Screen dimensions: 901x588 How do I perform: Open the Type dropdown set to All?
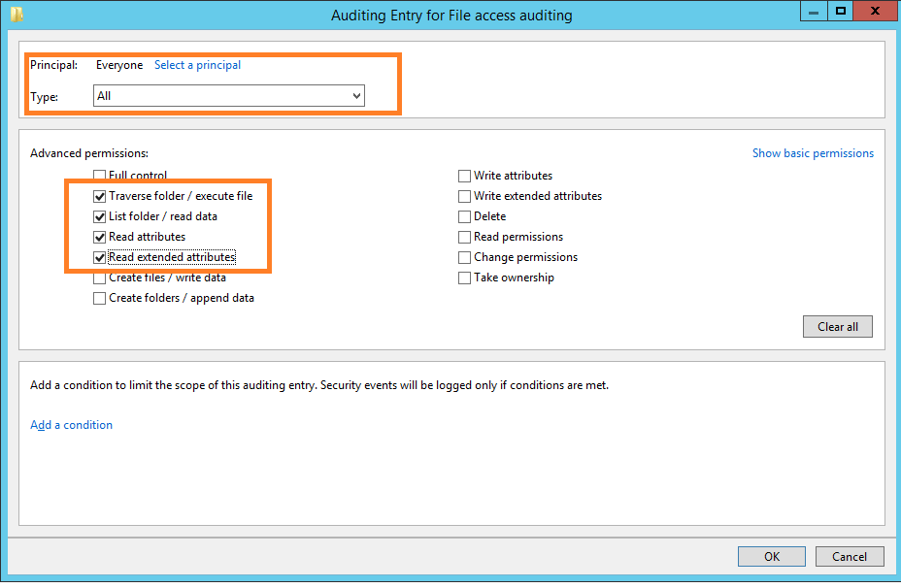tap(229, 96)
